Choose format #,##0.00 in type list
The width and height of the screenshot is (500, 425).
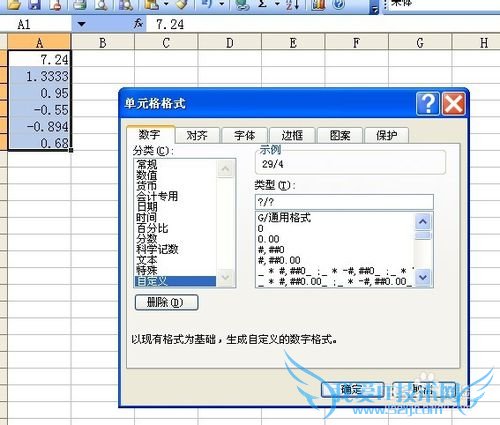pos(335,260)
